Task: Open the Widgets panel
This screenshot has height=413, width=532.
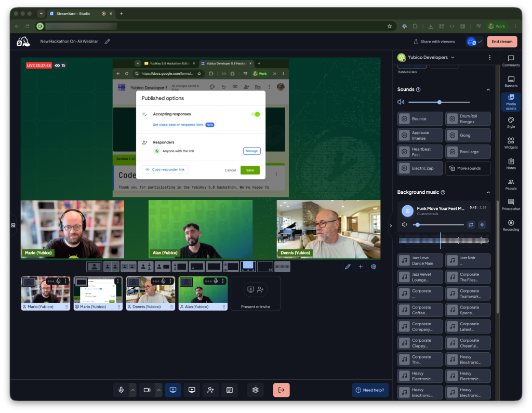Action: coord(511,143)
